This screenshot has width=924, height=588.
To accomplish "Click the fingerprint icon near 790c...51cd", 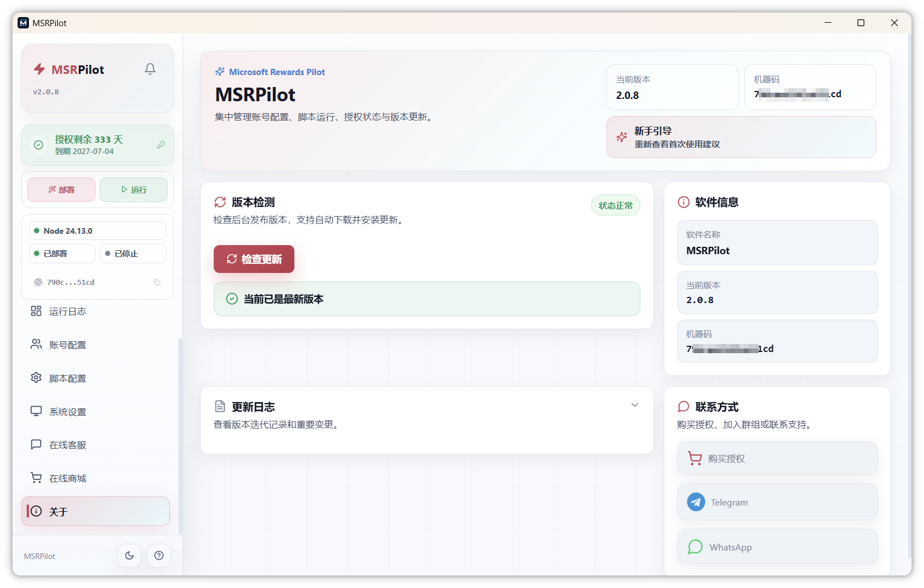I will 39,282.
